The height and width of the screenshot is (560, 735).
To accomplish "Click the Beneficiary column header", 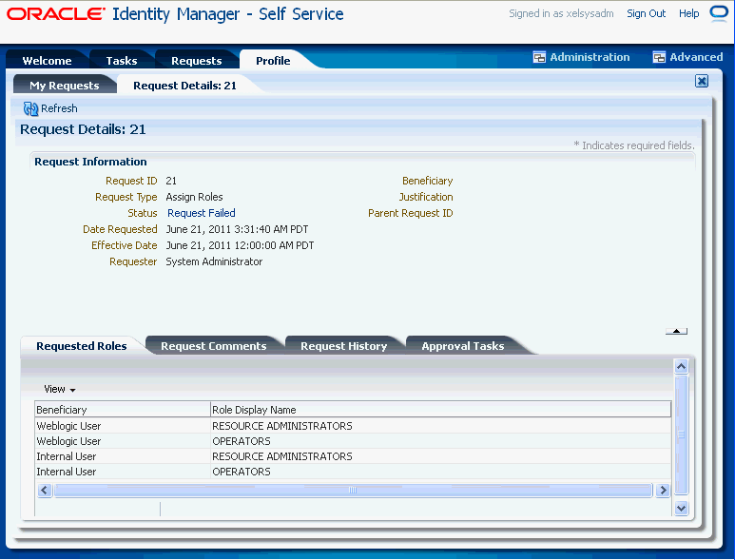I will (123, 410).
